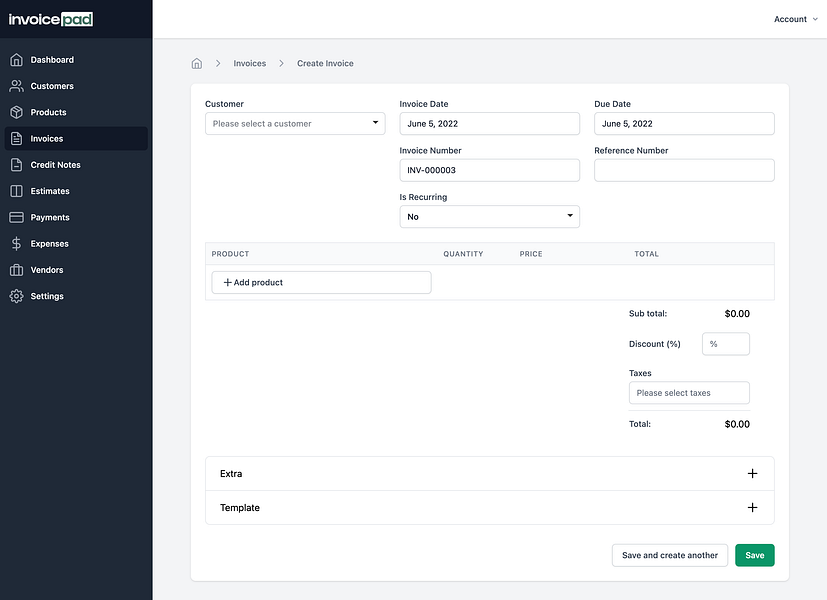Click the Invoice Date field
The height and width of the screenshot is (600, 827).
tap(489, 123)
